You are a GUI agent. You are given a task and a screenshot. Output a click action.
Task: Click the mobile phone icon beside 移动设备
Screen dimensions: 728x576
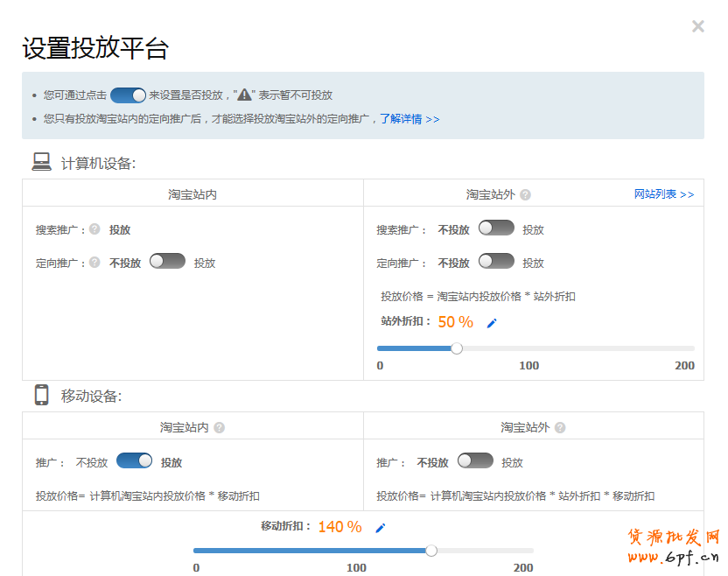point(41,396)
